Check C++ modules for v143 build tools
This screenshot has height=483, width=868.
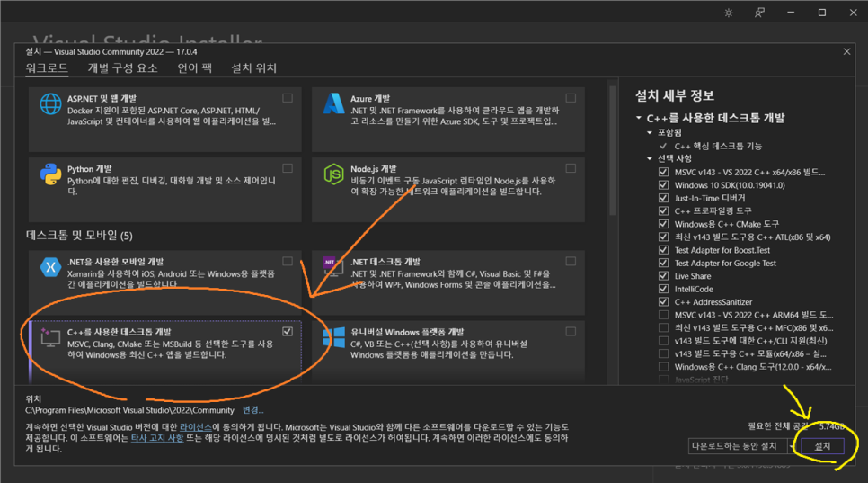click(663, 353)
